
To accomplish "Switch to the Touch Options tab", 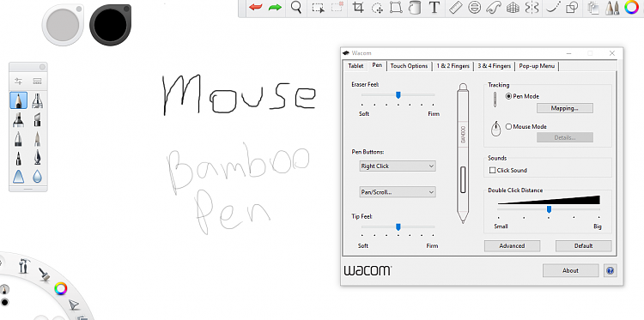I will coord(409,66).
